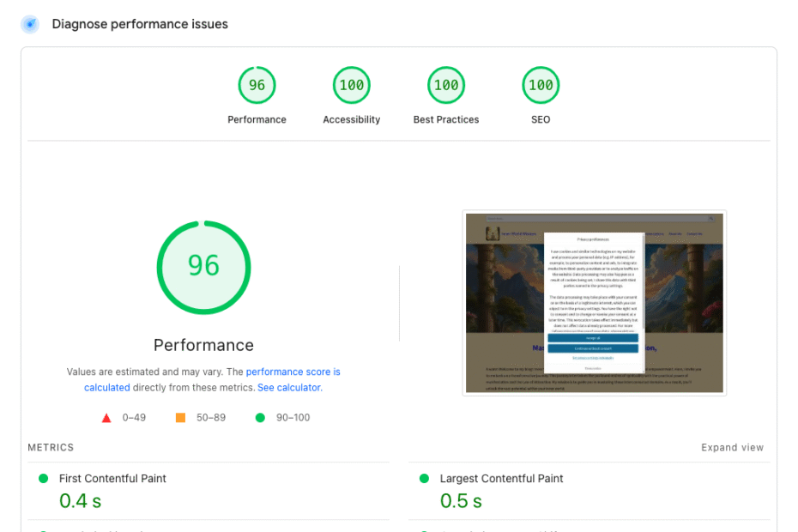Image resolution: width=798 pixels, height=532 pixels.
Task: Open the 'See calculator.' link
Action: [290, 388]
